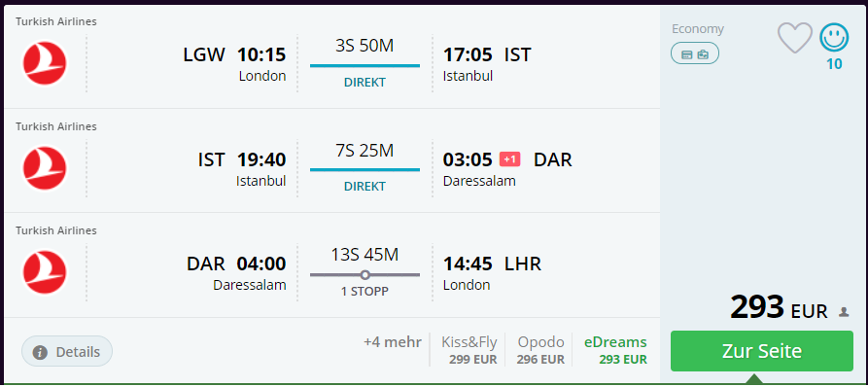Click Turkish Airlines logo on IST–DAR flight
868x387 pixels.
[x=45, y=168]
